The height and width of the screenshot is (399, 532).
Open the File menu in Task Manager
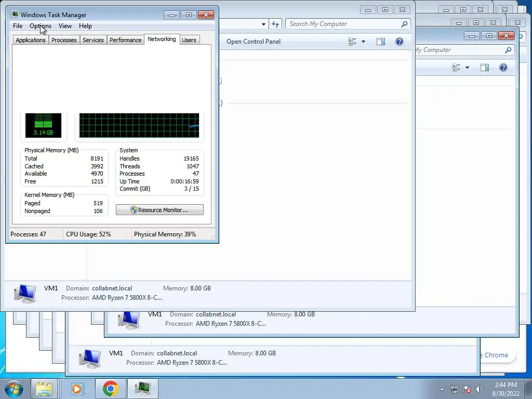point(18,26)
